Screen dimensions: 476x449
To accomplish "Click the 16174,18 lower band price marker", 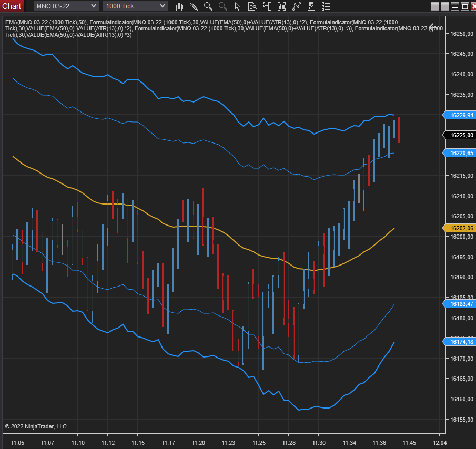I will 460,342.
